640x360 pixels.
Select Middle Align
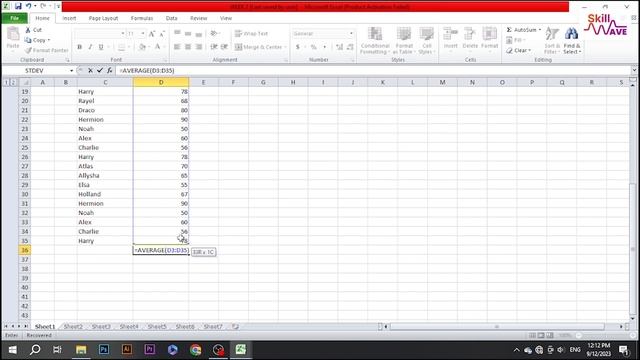(188, 33)
